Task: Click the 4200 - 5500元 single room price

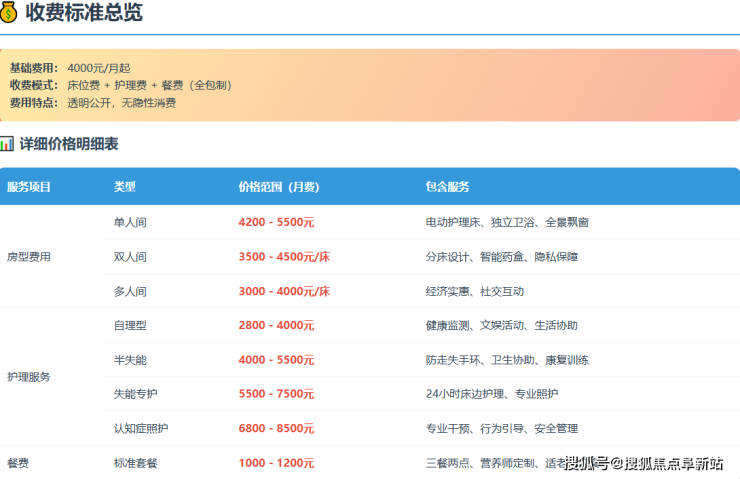Action: tap(276, 222)
